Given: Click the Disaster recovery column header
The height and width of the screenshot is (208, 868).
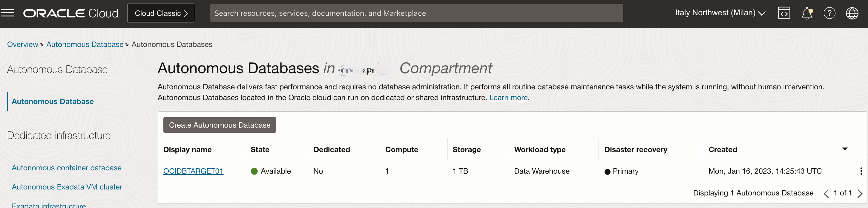Looking at the screenshot, I should (636, 149).
